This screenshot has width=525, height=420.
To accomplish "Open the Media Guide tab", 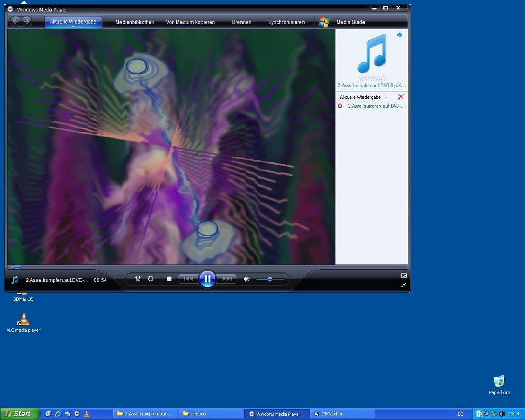I will point(351,22).
